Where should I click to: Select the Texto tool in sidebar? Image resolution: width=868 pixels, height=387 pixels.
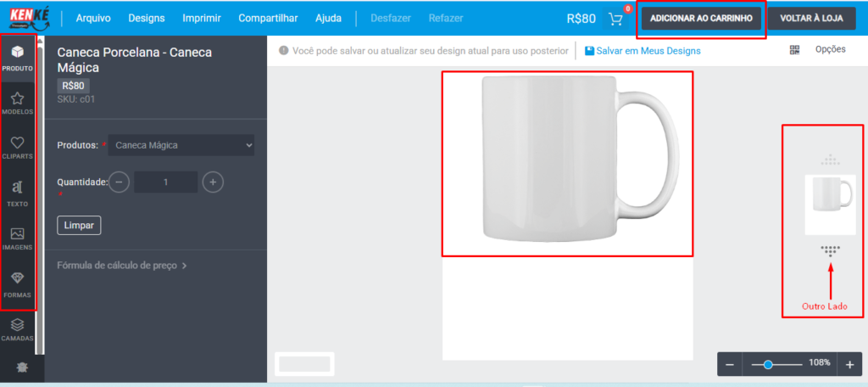17,193
